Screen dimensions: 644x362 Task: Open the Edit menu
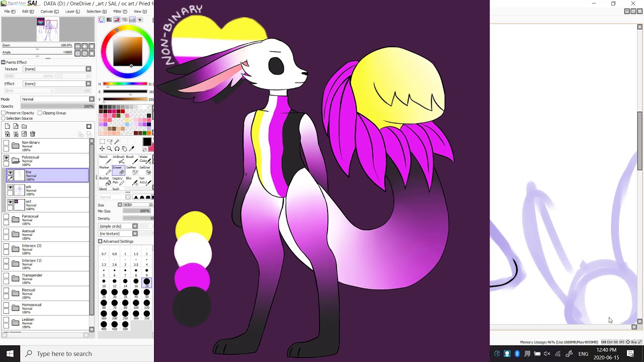(28, 12)
